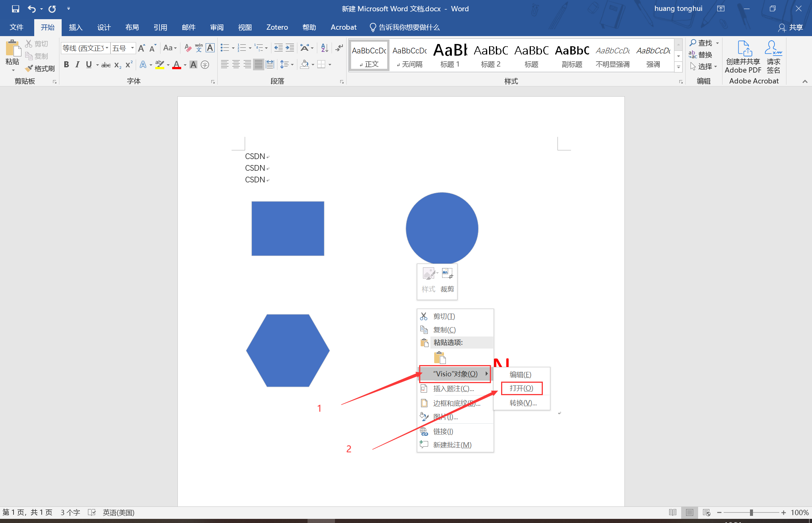Click the zoom slider in status bar

click(751, 512)
